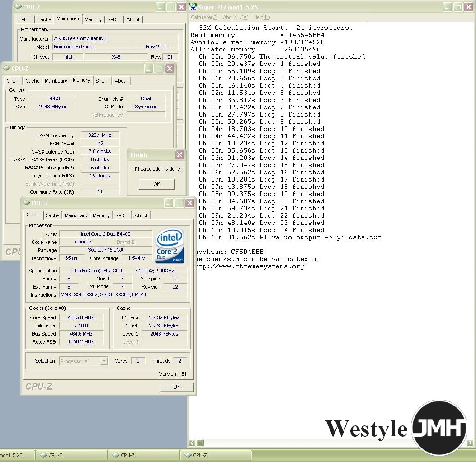Click OK button in front CPU-Z window

(177, 387)
